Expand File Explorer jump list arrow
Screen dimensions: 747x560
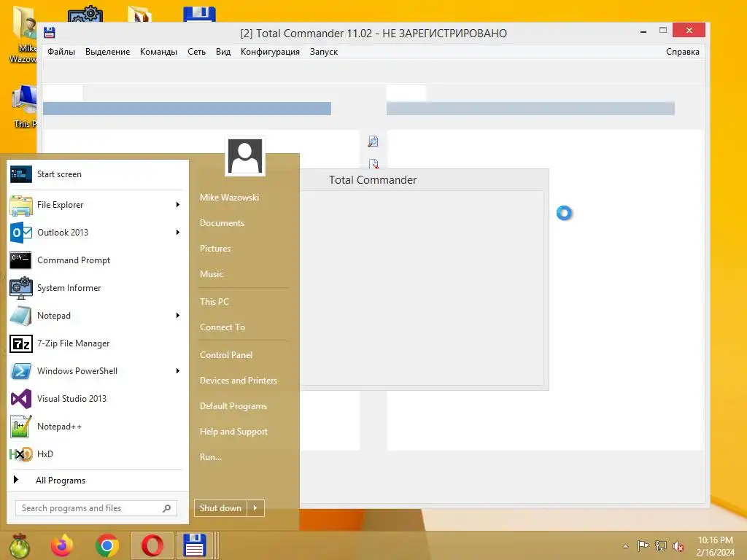point(178,205)
